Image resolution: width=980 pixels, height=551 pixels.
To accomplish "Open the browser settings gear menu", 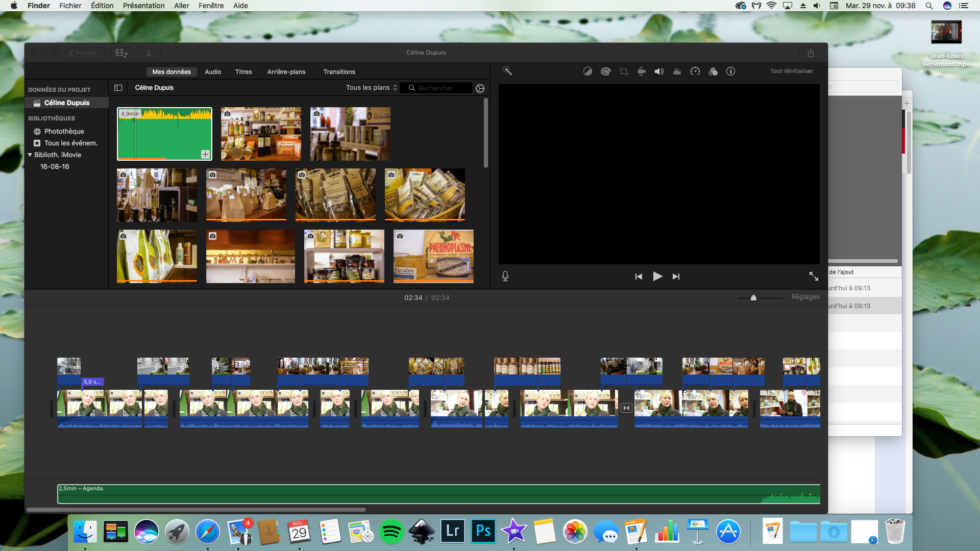I will coord(480,88).
